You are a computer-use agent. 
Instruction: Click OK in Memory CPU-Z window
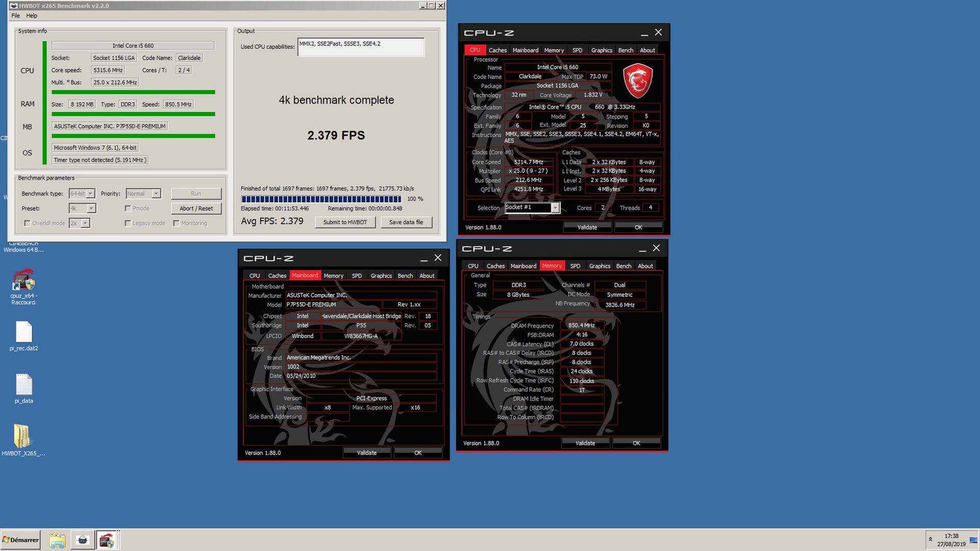pos(636,443)
